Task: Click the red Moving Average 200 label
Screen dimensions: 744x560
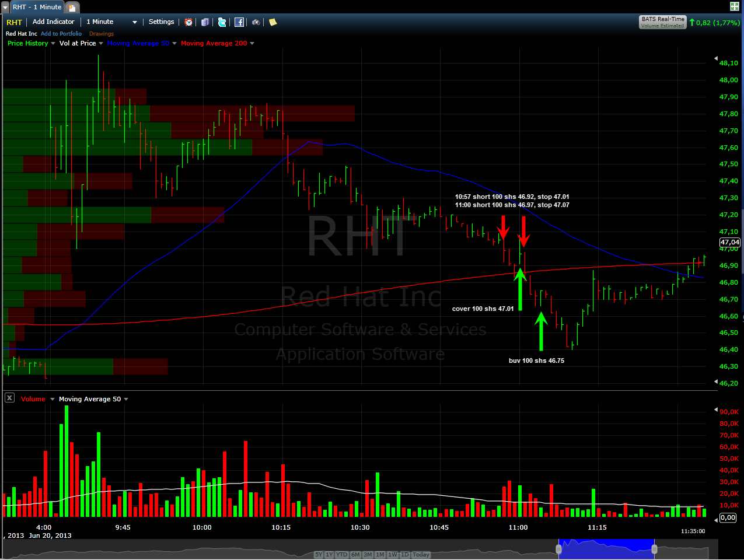Action: pos(214,43)
